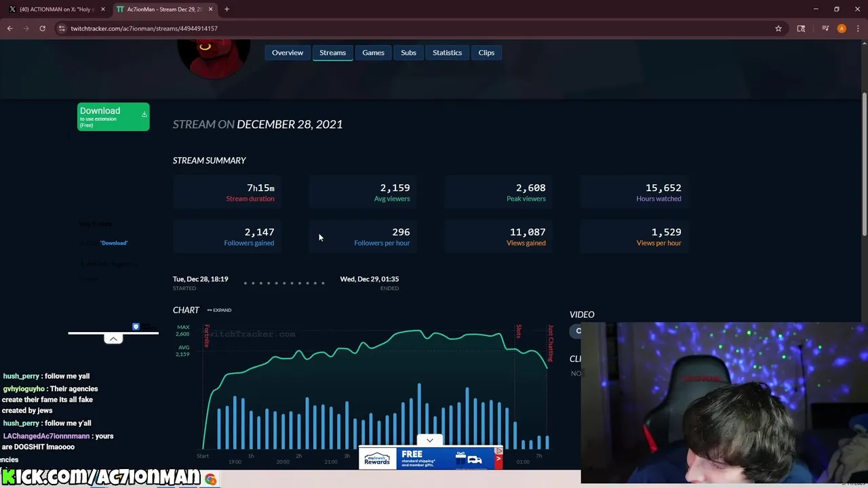Click the VIDEO section heading
The width and height of the screenshot is (868, 488).
[582, 314]
